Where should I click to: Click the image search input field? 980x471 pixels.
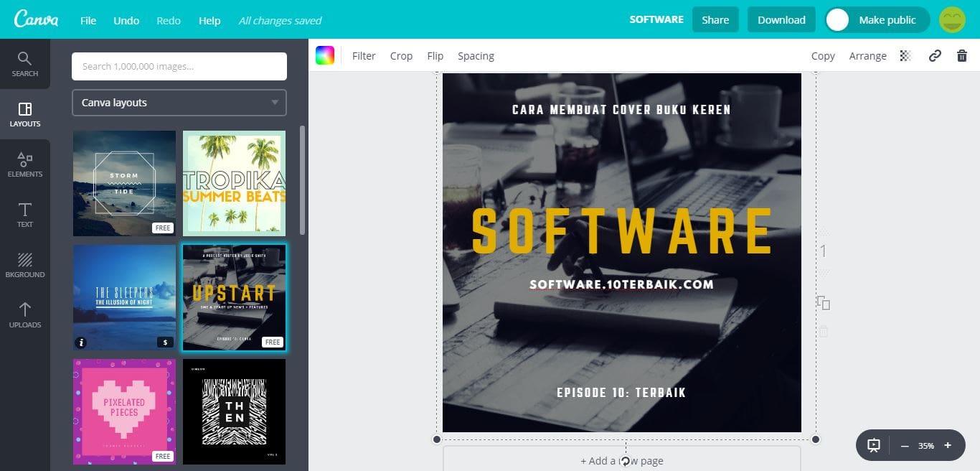179,66
